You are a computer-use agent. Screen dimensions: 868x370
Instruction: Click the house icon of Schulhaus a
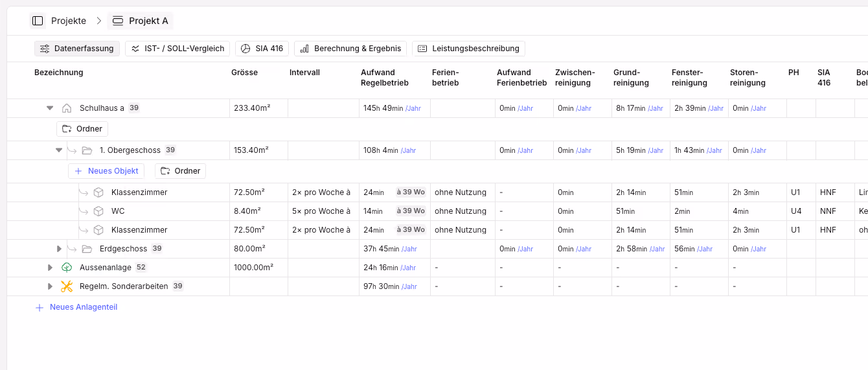click(x=67, y=108)
